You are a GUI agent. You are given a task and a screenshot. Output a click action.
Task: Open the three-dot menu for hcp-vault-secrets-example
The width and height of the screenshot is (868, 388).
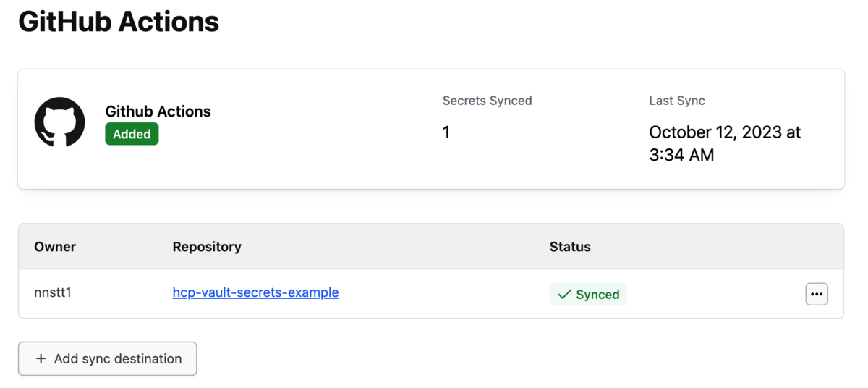[817, 294]
